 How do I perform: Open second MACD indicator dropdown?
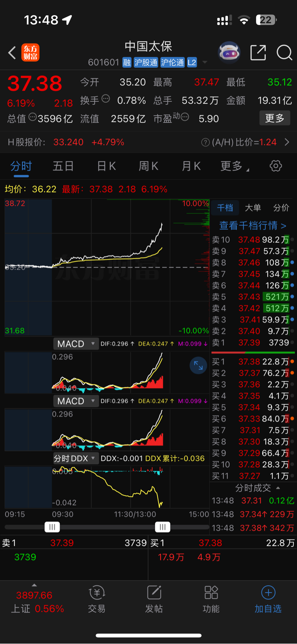point(76,401)
